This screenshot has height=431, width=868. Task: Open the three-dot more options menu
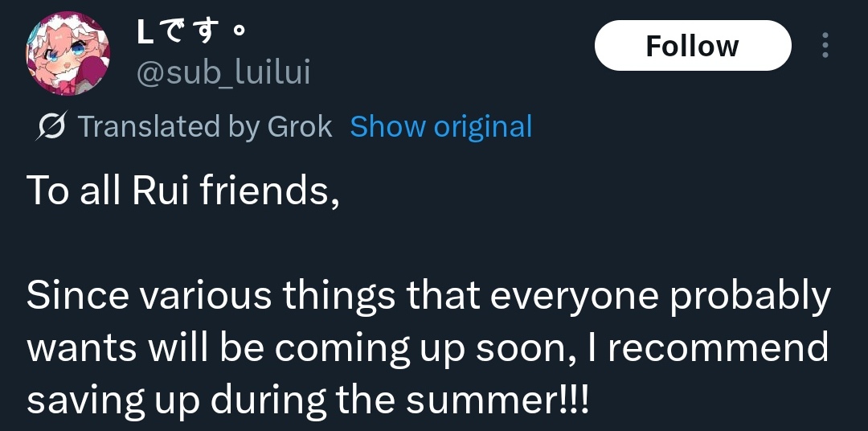[825, 46]
